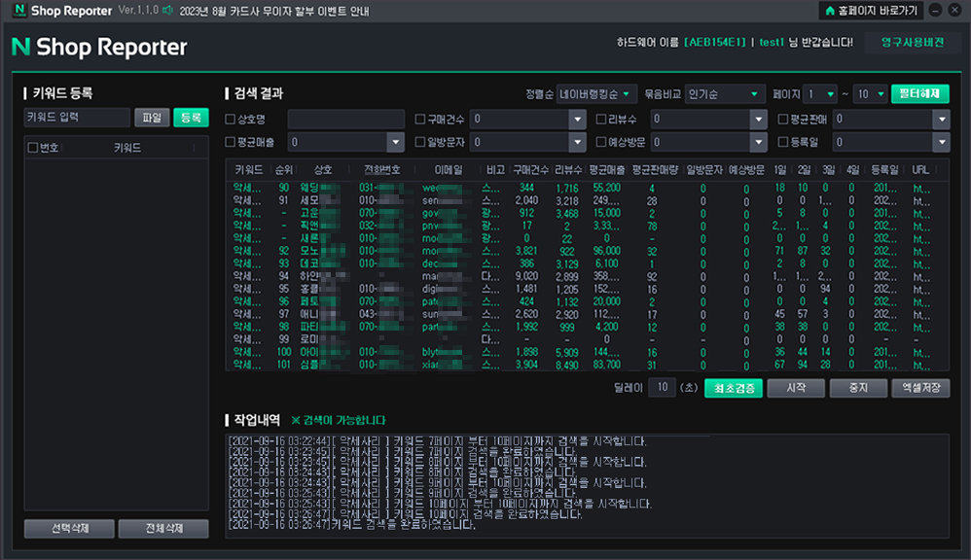Click the 영구사용버전 button
The height and width of the screenshot is (560, 971).
coord(913,42)
